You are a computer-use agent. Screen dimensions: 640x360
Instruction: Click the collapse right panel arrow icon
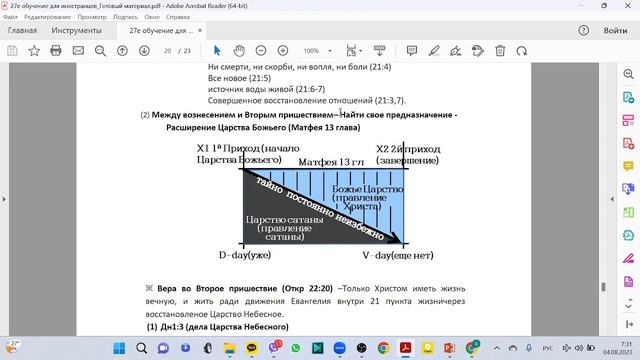click(629, 324)
